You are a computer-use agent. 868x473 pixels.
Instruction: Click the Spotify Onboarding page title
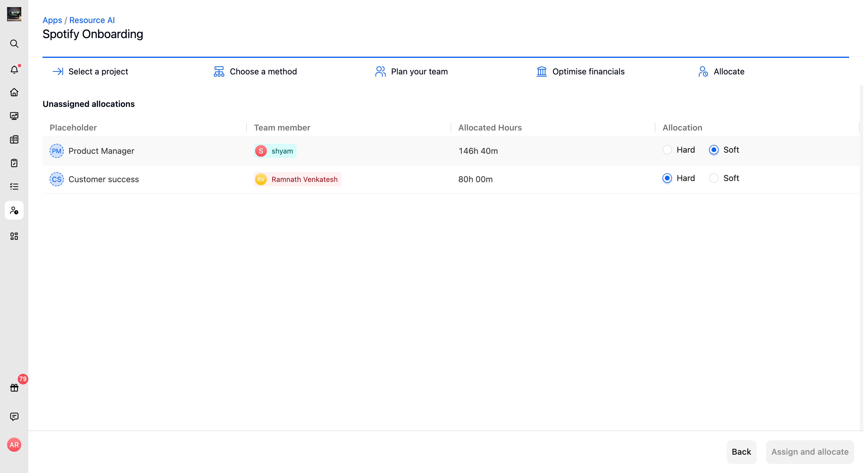coord(93,34)
